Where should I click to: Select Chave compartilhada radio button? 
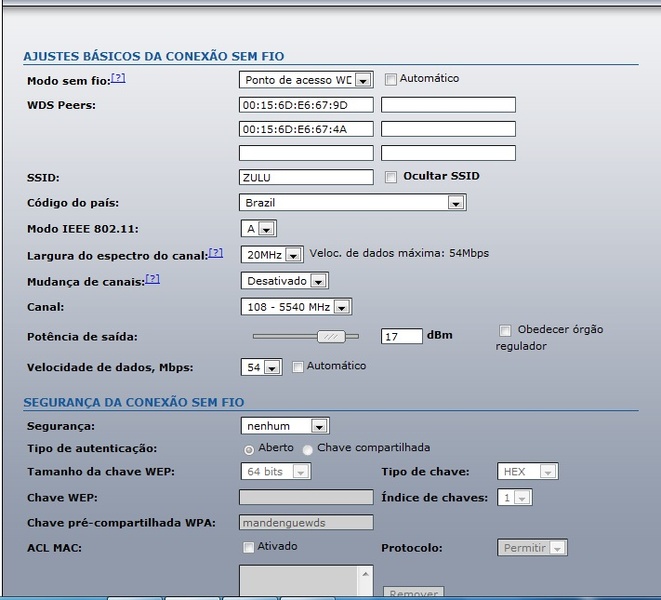[x=307, y=450]
